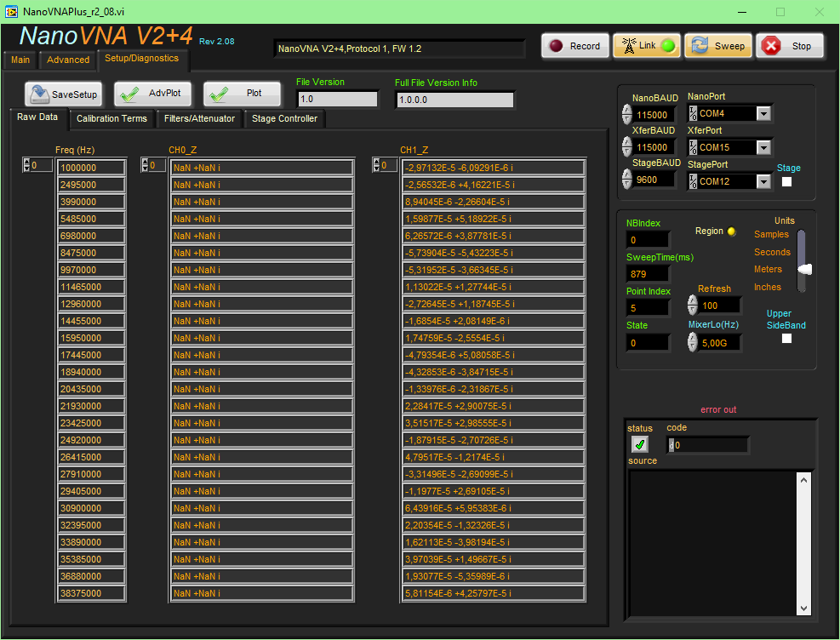Click the StageBAUD 9600 value field
This screenshot has height=640, width=840.
(654, 180)
